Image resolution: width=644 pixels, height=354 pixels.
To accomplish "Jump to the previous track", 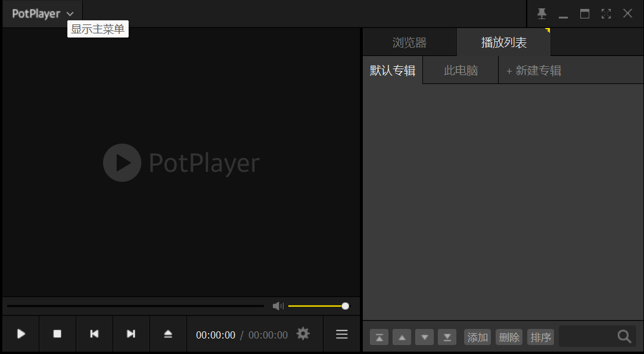I will pos(94,334).
